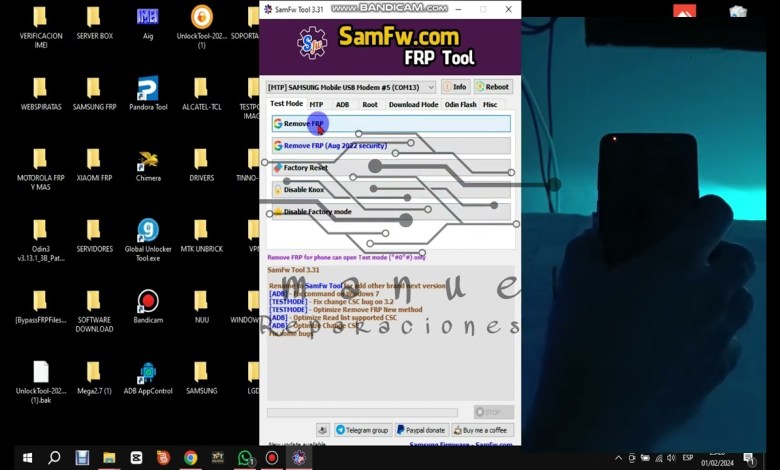
Task: Switch to the Test Mode tab
Action: click(x=286, y=103)
